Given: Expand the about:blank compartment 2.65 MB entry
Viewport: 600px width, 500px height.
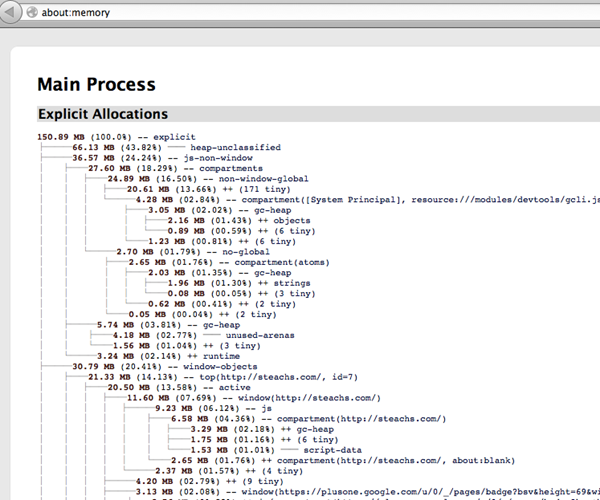Looking at the screenshot, I should pos(343,461).
